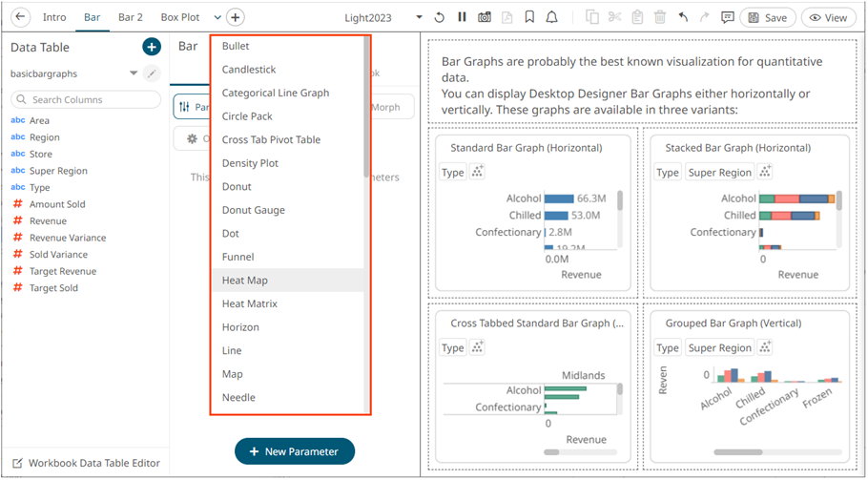Click the back arrow button

pyautogui.click(x=20, y=16)
